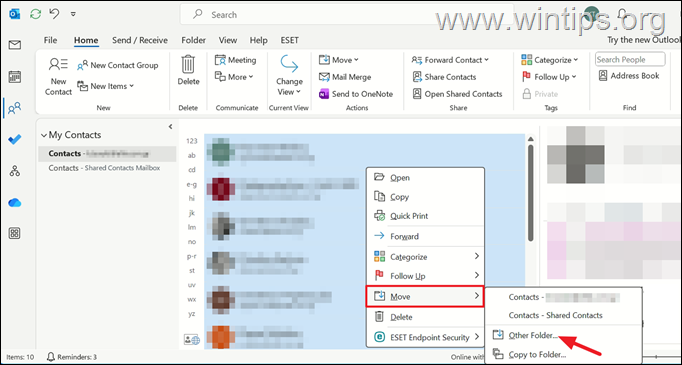Open the To Do checkmark icon
This screenshot has width=682, height=365.
coord(15,140)
